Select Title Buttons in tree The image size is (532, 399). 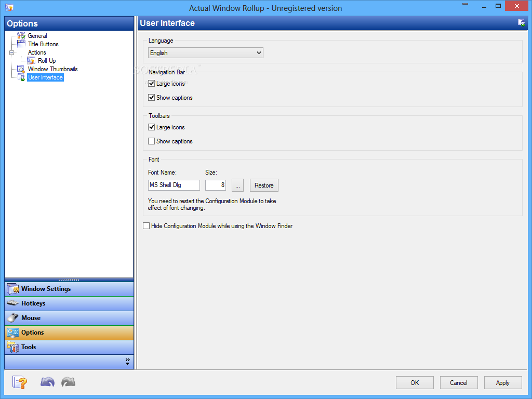pyautogui.click(x=43, y=44)
